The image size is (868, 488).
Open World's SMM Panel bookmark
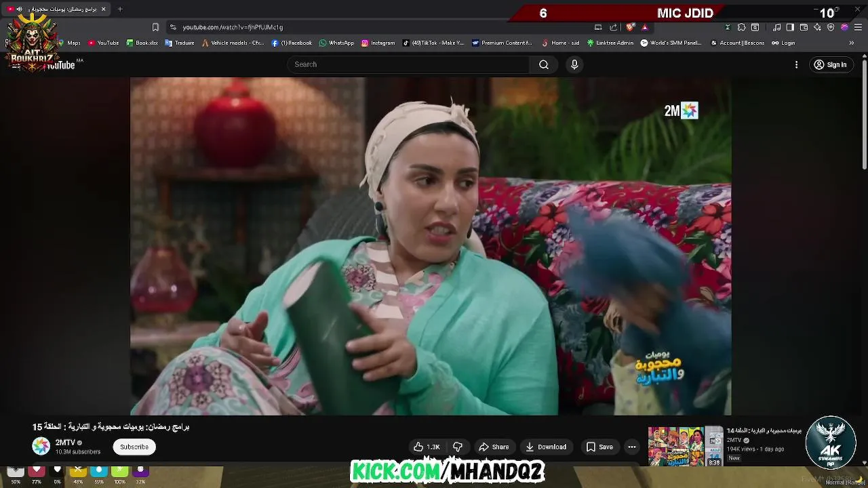coord(671,43)
